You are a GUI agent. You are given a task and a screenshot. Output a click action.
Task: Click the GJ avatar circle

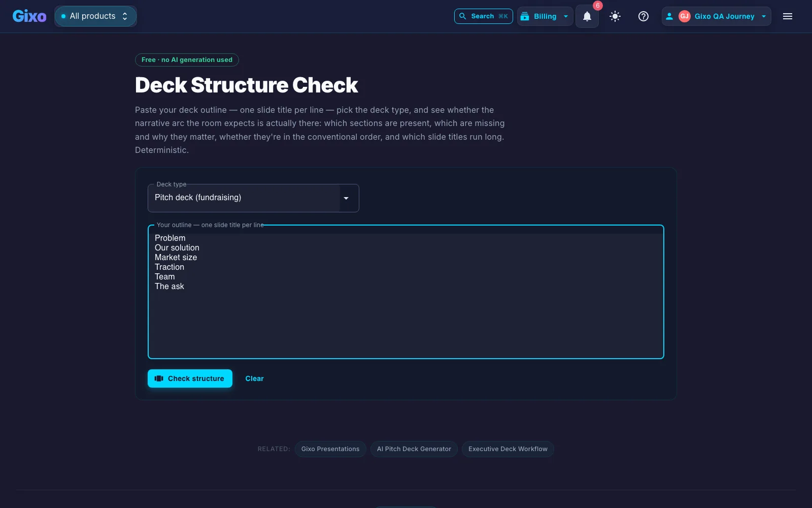685,16
